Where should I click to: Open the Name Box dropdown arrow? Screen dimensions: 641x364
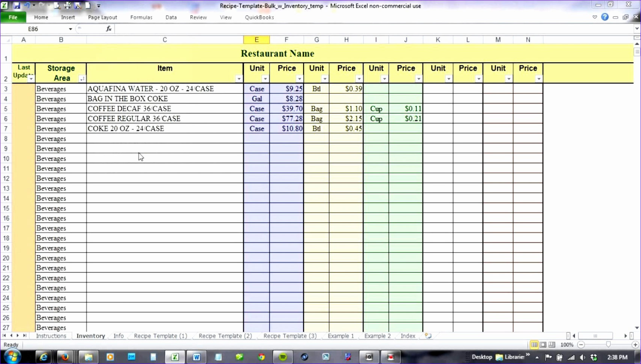(70, 29)
